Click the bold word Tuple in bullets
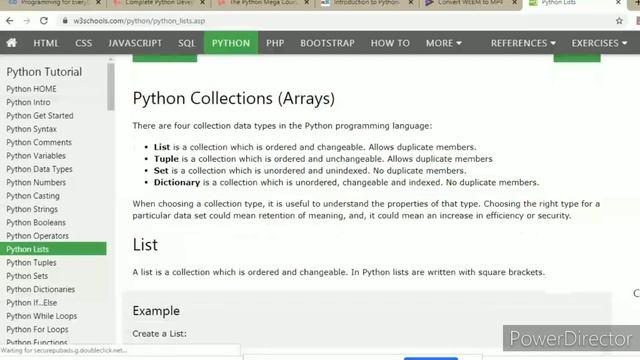 click(x=166, y=159)
